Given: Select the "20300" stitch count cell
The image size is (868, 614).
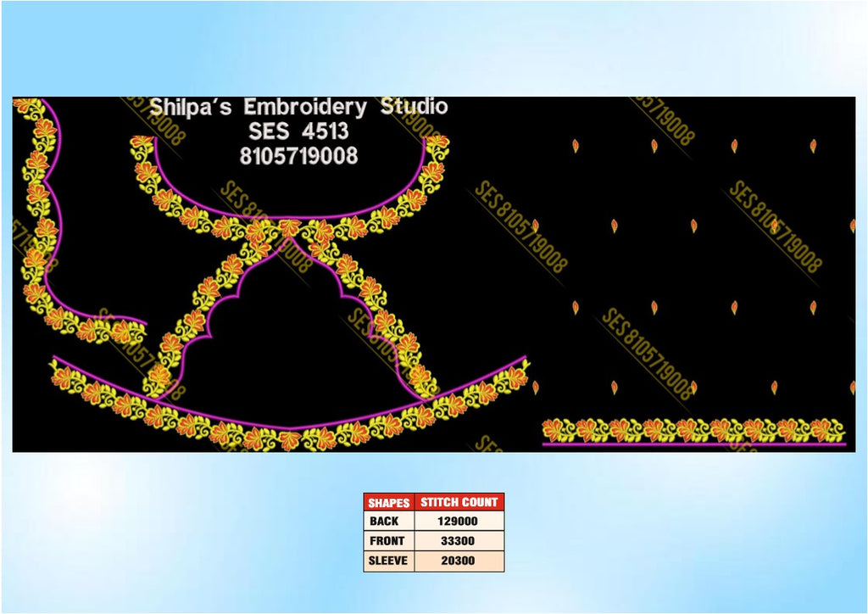Looking at the screenshot, I should click(x=459, y=561).
